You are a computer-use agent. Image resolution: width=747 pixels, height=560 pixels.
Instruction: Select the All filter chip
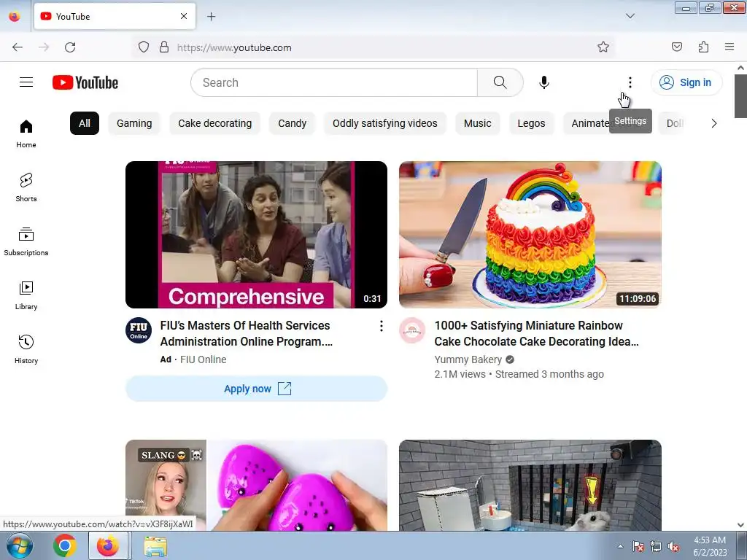coord(85,123)
